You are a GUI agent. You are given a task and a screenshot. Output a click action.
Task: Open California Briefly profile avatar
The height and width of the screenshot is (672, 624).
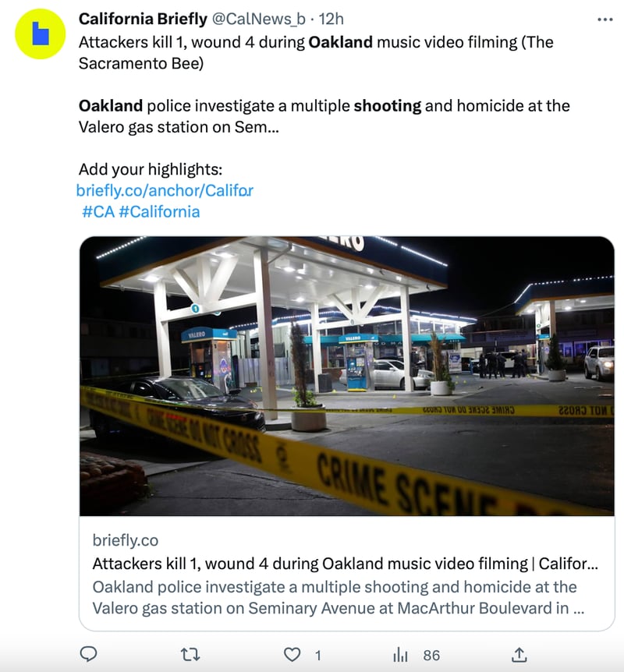click(41, 34)
